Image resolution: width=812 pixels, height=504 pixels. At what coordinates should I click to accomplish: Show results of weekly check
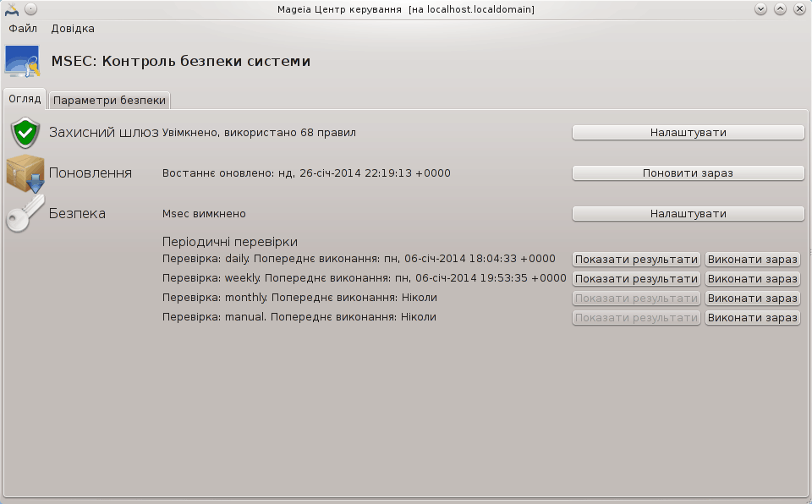click(x=636, y=279)
